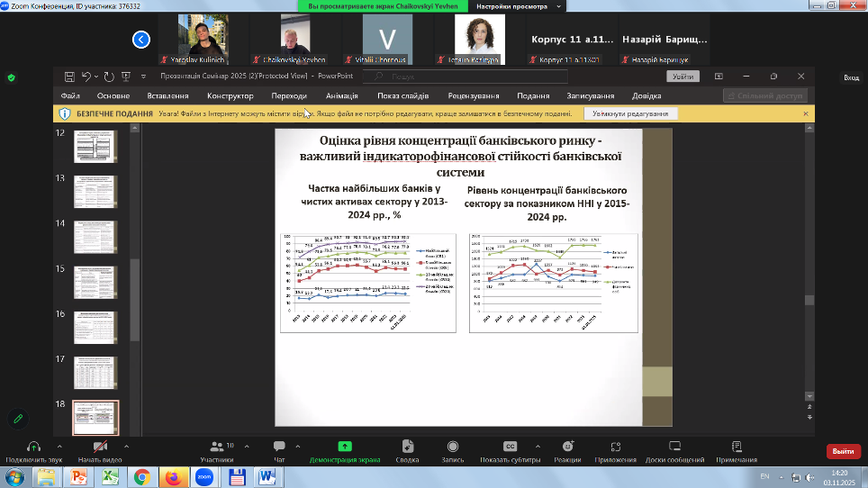This screenshot has width=868, height=488.
Task: Expand the audio options arrow beside Подключить звук
Action: 59,446
